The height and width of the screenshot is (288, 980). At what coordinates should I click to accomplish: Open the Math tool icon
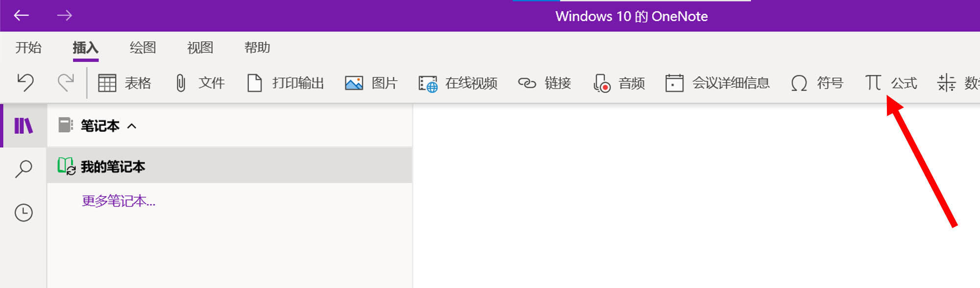[x=947, y=83]
